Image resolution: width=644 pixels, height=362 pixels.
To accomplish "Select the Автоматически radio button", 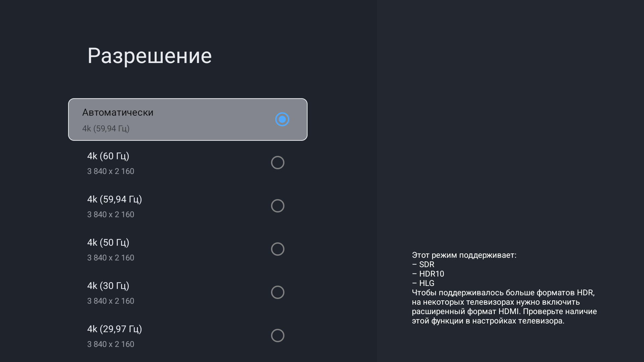I will point(282,119).
